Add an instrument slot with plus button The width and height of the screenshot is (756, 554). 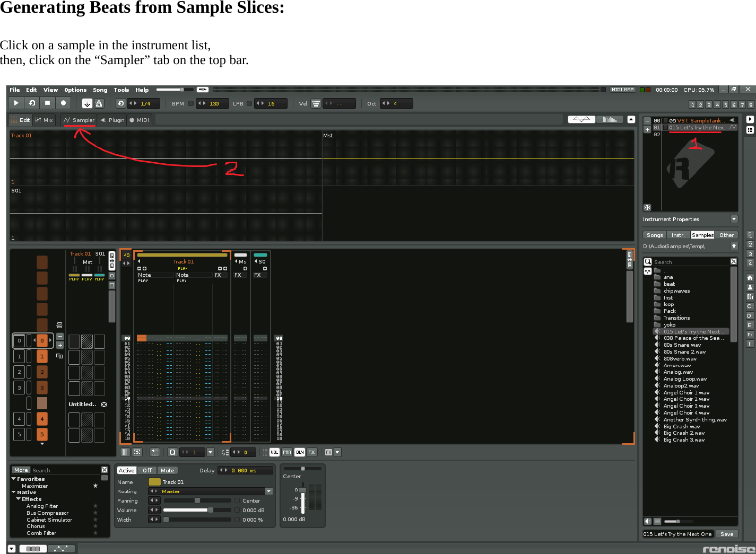coord(647,129)
